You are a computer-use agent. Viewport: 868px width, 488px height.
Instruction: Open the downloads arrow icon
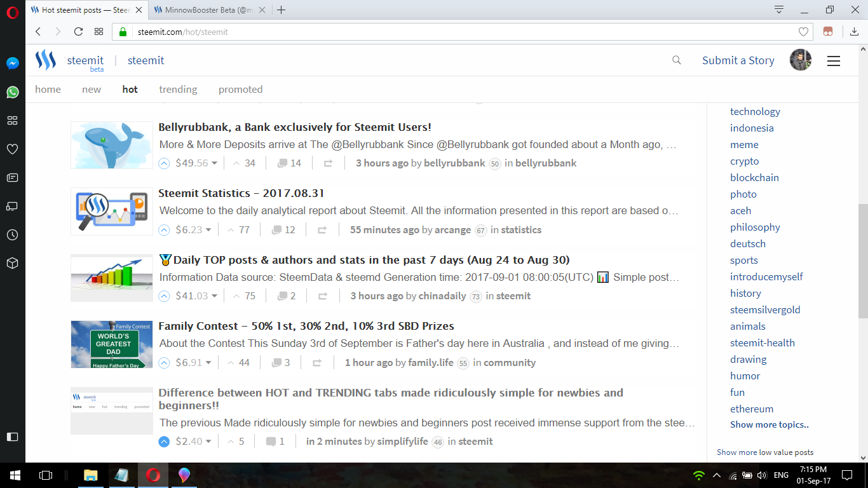pos(854,32)
